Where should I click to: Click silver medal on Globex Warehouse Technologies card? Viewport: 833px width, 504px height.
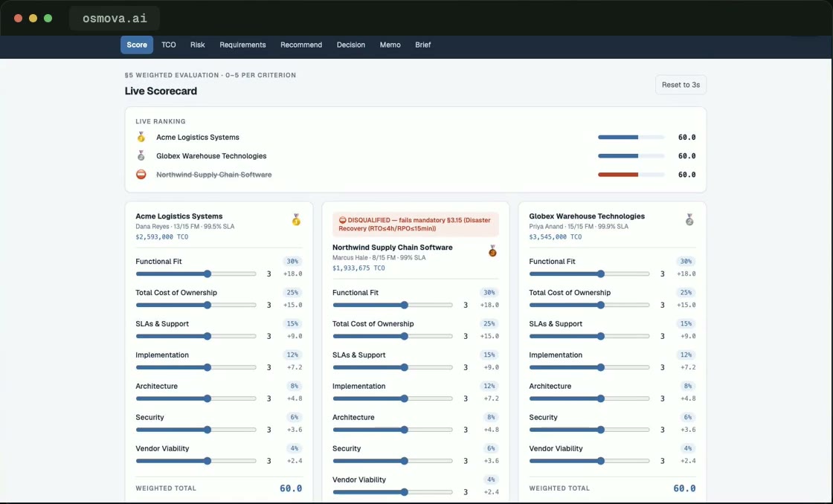(x=689, y=219)
